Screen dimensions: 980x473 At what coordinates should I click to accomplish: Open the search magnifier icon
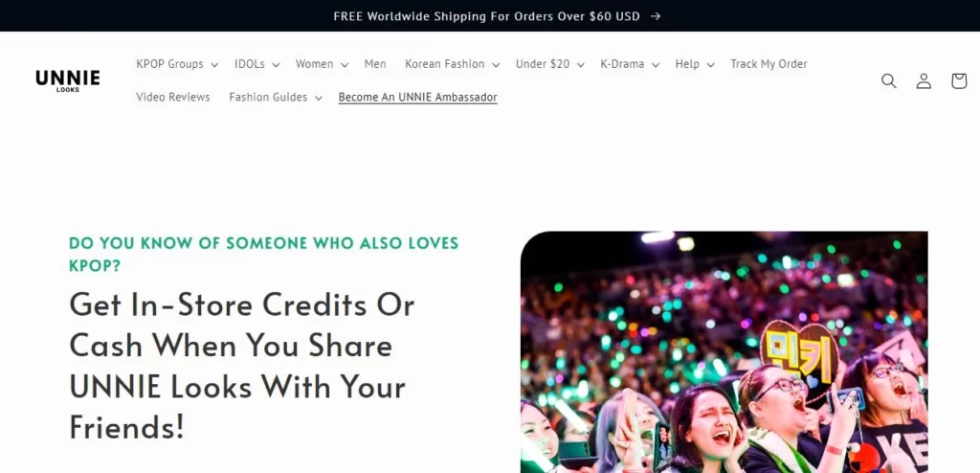coord(889,80)
